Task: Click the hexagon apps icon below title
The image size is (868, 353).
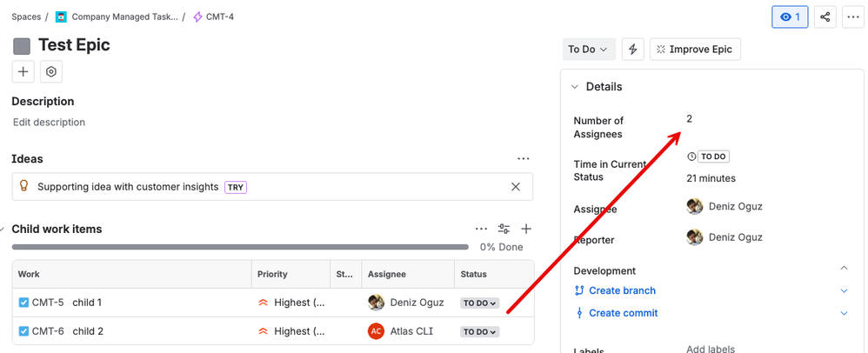Action: coord(51,72)
